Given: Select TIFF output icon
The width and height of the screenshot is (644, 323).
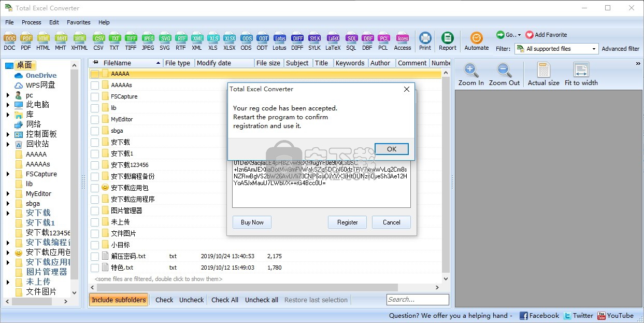Looking at the screenshot, I should pyautogui.click(x=131, y=41).
